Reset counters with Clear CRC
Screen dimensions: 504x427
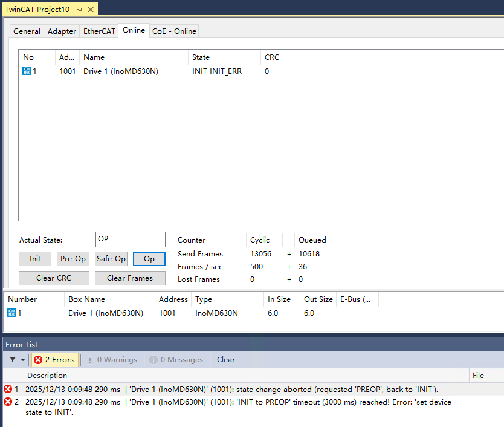pyautogui.click(x=54, y=278)
